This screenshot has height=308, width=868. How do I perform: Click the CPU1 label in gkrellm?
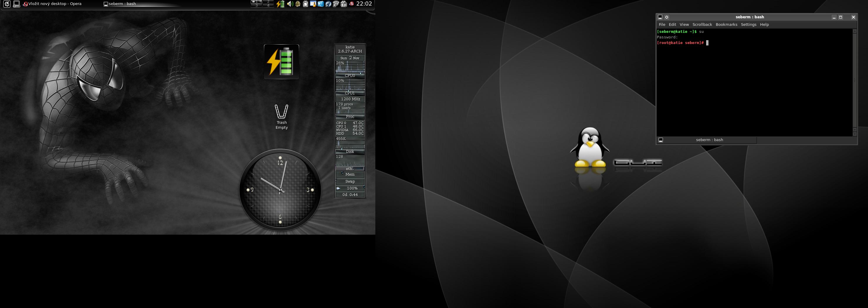pyautogui.click(x=350, y=93)
